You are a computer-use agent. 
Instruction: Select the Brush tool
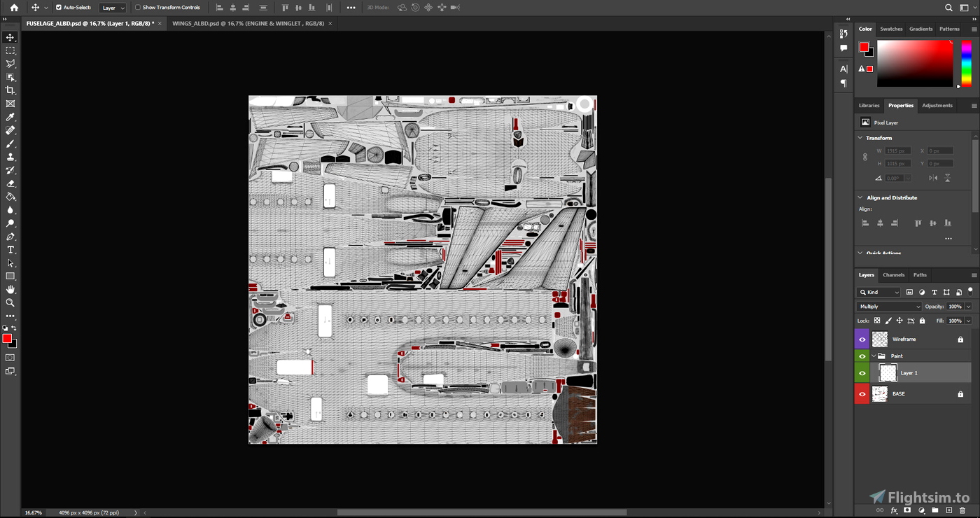click(x=10, y=143)
